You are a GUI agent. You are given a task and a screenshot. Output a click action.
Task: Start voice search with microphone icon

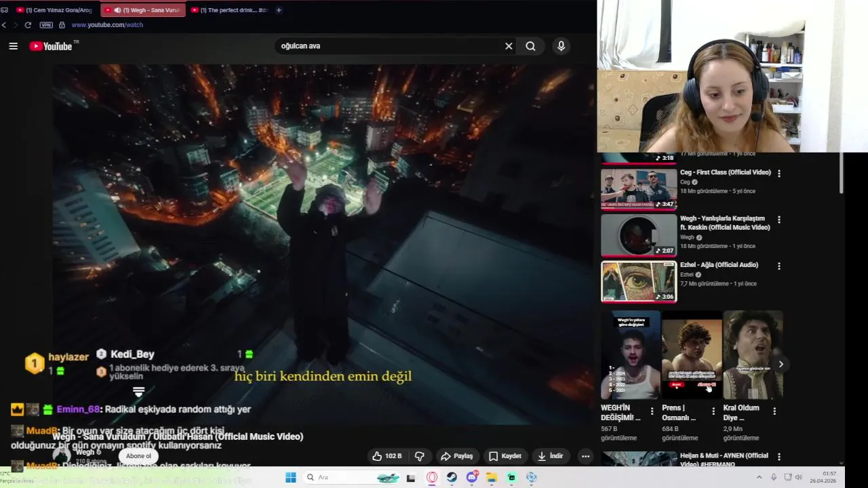tap(561, 46)
